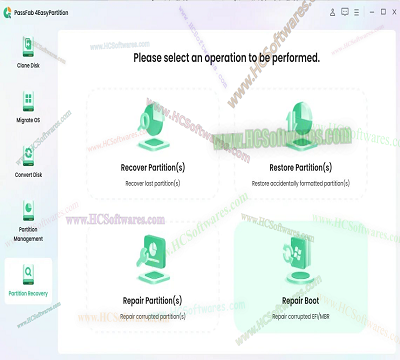Screen dimensions: 400x360
Task: Click 'Repair corrupted EFI/MBR' description
Action: 300,316
